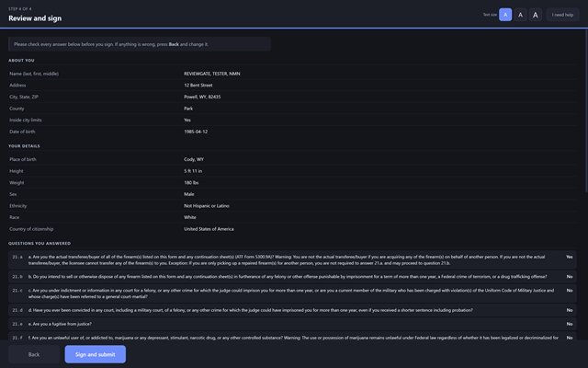The image size is (588, 368).
Task: Click the value Powell, WY, 82435
Action: (x=202, y=97)
